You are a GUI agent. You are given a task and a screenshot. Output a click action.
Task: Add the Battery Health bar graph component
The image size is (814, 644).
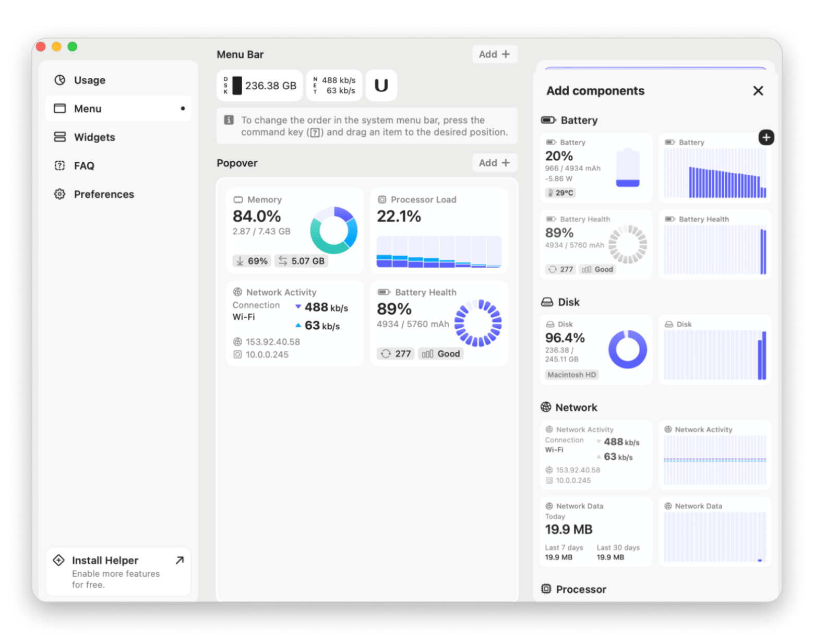[714, 245]
